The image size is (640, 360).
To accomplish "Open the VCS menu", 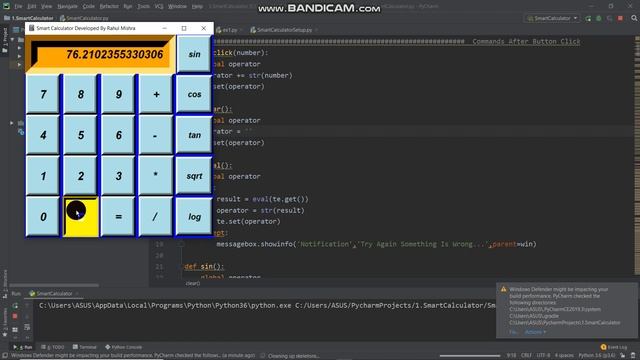I will (x=159, y=6).
